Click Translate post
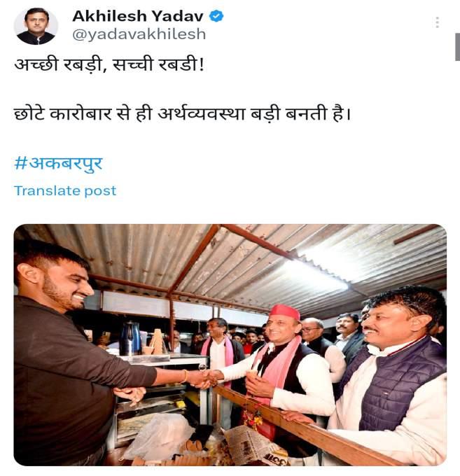 click(x=65, y=191)
